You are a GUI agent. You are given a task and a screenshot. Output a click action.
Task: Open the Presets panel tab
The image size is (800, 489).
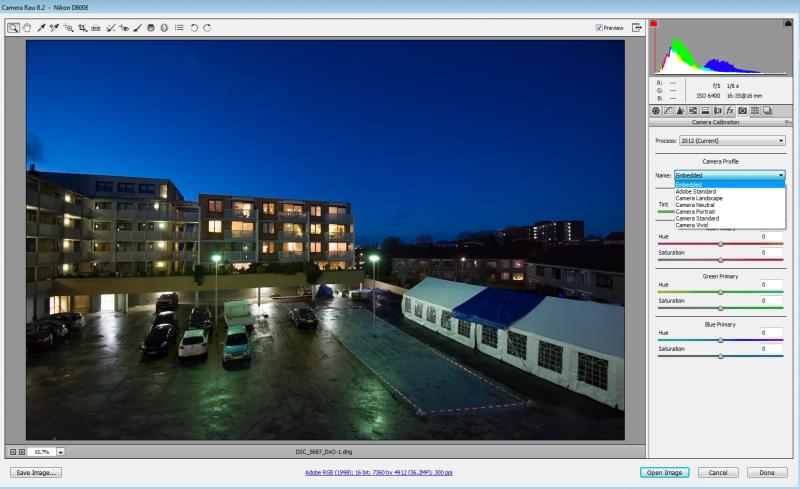click(x=755, y=111)
